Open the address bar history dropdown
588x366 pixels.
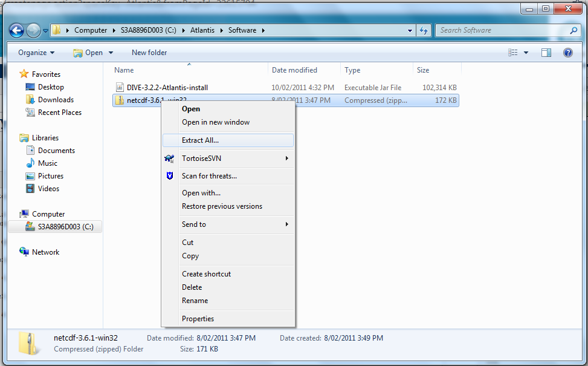411,30
